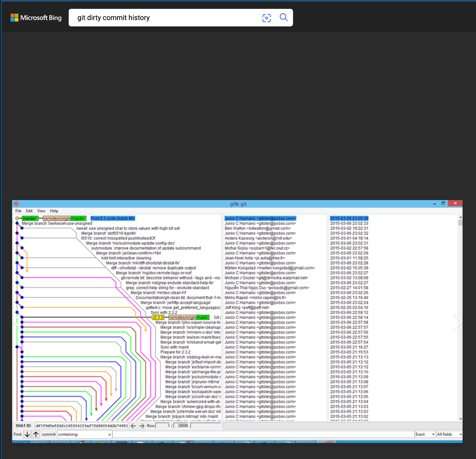The width and height of the screenshot is (476, 459).
Task: Click author Anders Kaseorg row
Action: tap(258, 238)
